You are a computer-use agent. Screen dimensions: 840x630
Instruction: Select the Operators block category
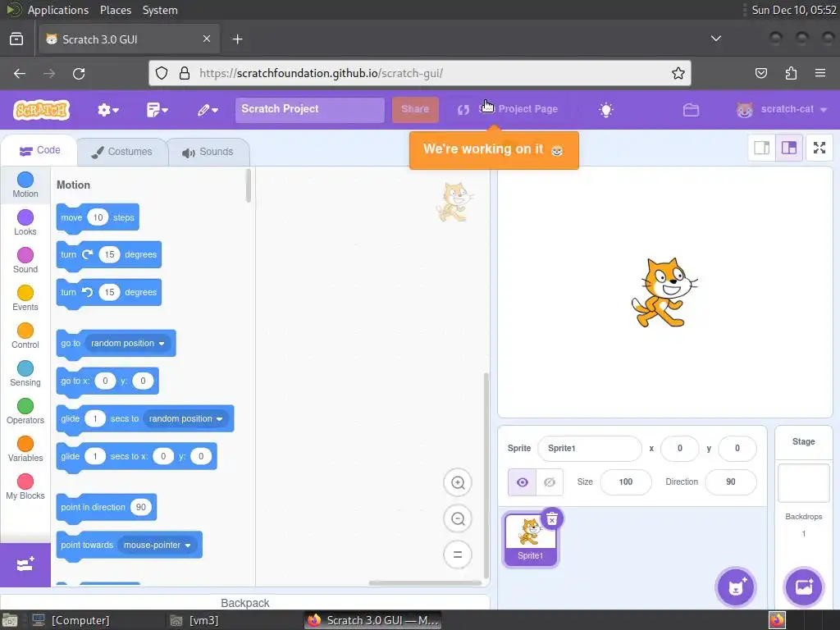25,412
